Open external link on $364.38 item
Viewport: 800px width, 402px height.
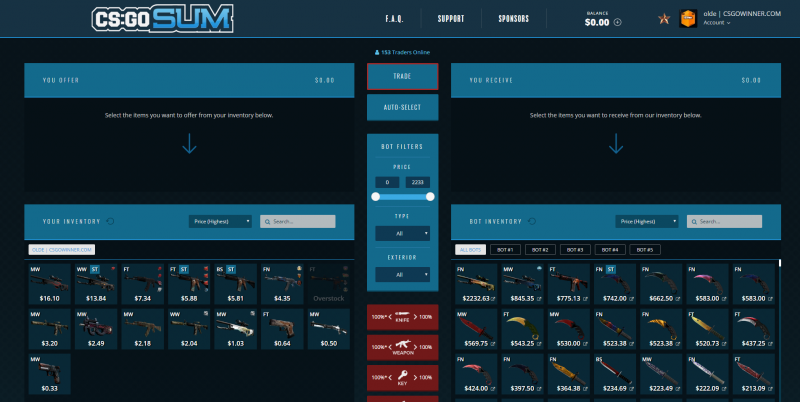coord(585,389)
